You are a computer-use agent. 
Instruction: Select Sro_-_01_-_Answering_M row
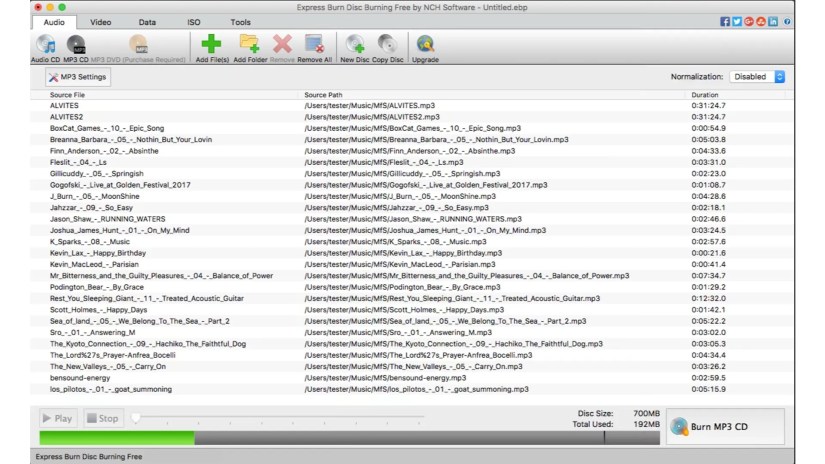point(412,332)
